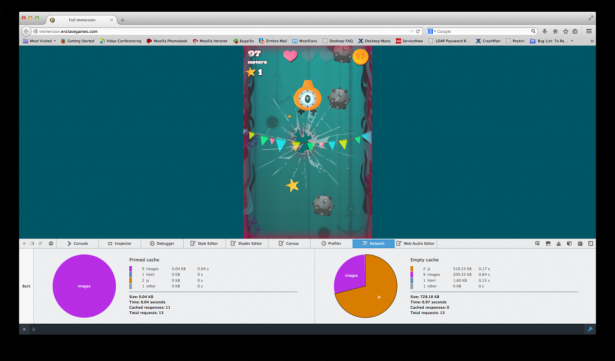
Task: Open the Web Audio Editor tab
Action: [415, 244]
